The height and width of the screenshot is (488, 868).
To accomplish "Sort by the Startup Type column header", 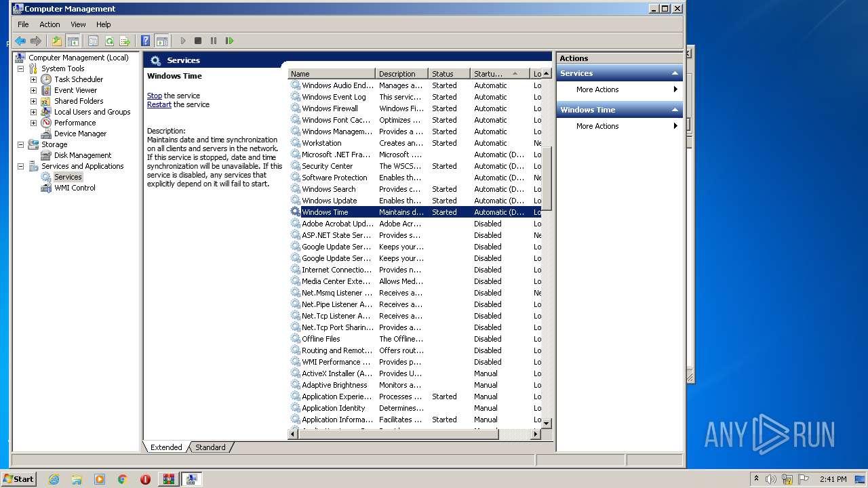I will [500, 74].
